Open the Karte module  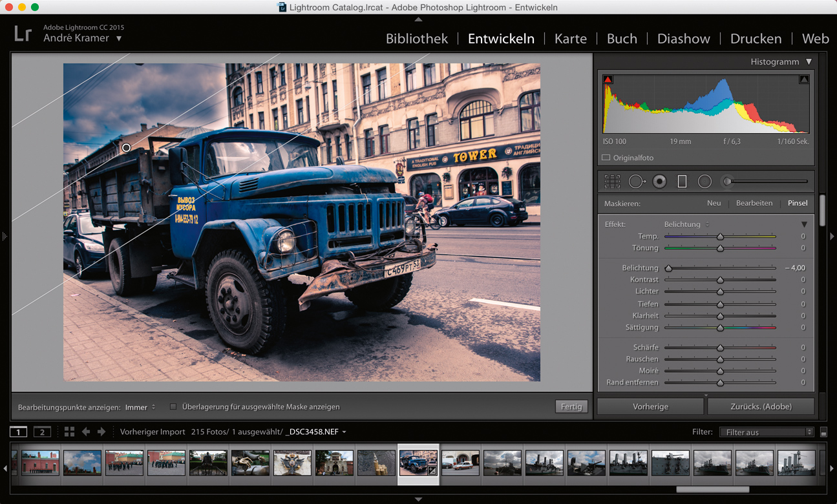click(x=570, y=39)
